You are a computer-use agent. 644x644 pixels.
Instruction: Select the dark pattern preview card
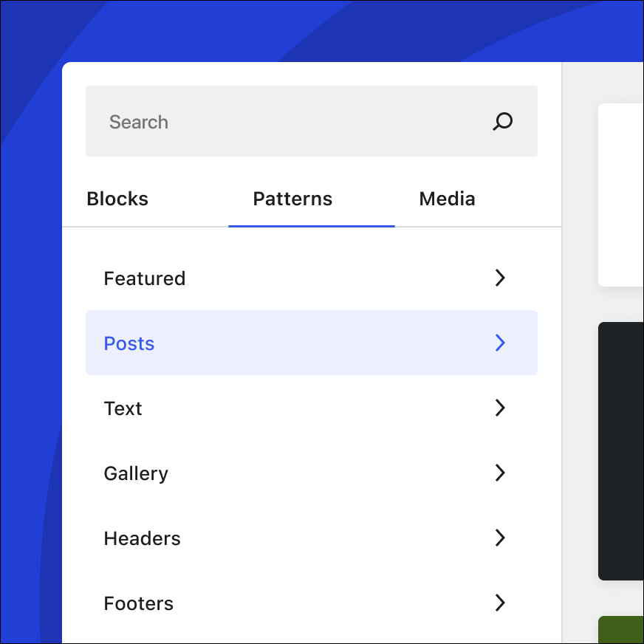pos(620,451)
